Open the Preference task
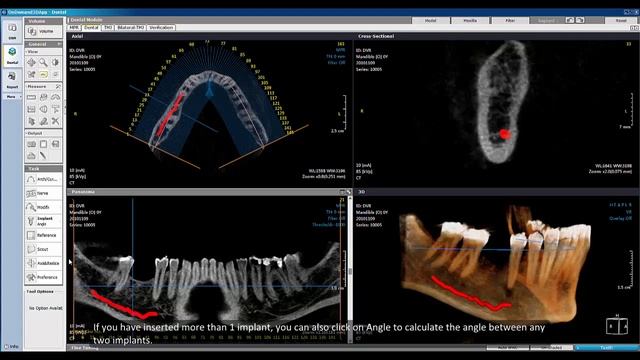Image resolution: width=640 pixels, height=360 pixels. pos(43,277)
